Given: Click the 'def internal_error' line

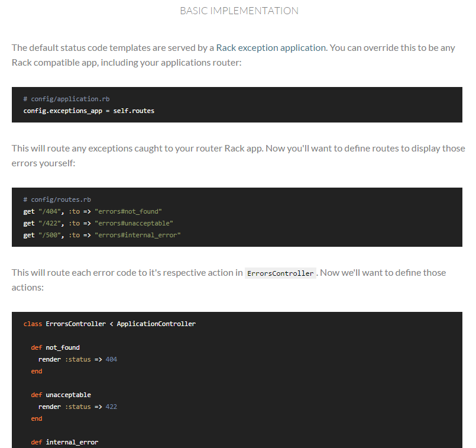Looking at the screenshot, I should [x=64, y=442].
